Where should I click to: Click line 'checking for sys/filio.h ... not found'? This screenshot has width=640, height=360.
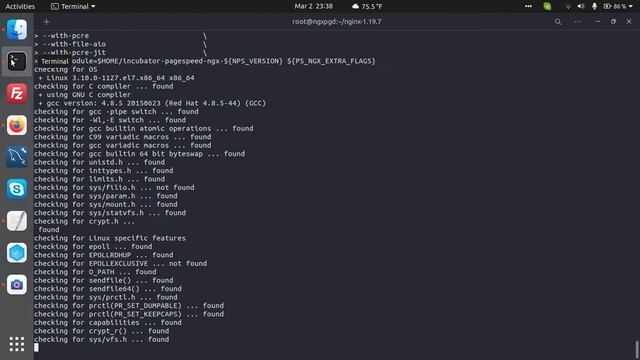coord(114,187)
